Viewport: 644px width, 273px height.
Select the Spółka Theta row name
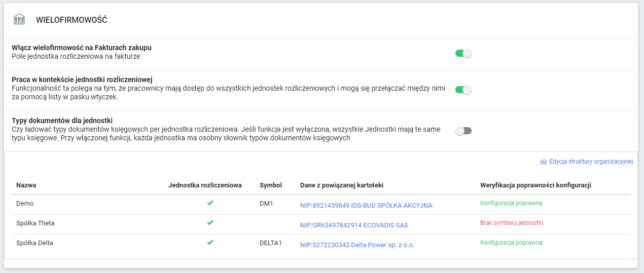coord(35,223)
